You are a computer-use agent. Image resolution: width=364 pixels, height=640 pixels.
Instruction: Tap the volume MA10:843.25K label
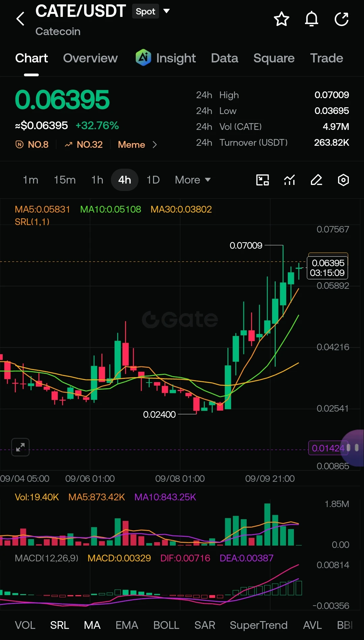pos(165,497)
